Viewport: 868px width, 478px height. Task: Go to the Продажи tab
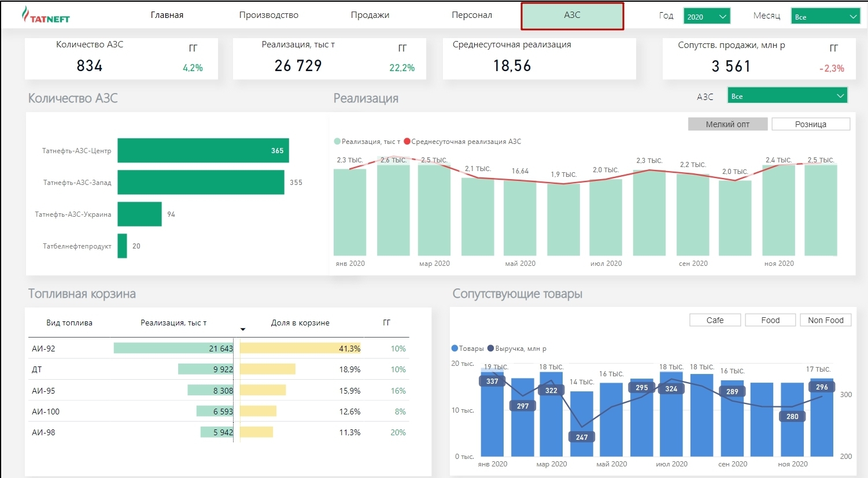pyautogui.click(x=370, y=15)
